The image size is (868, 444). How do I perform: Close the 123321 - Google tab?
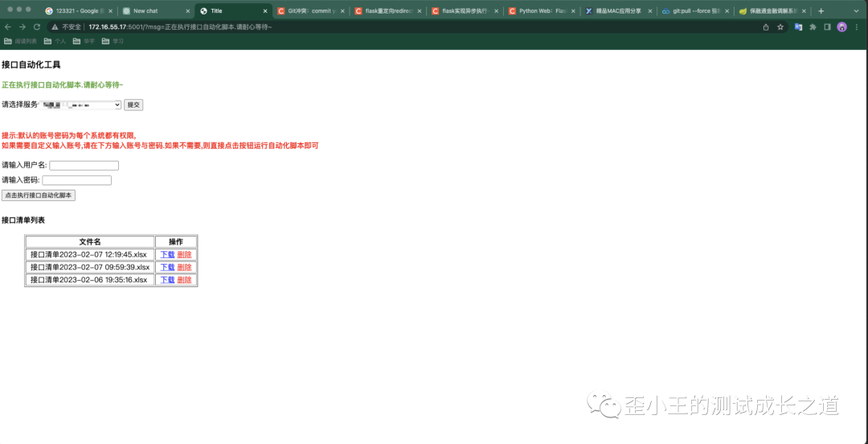(x=109, y=10)
